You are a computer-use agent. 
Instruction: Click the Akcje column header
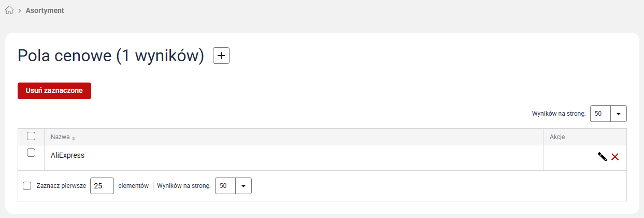[557, 137]
